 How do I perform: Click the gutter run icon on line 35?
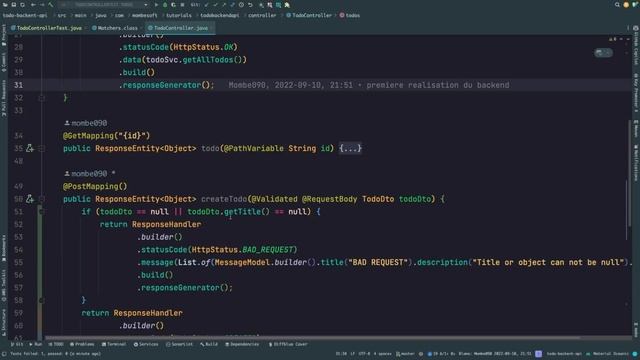pos(30,148)
